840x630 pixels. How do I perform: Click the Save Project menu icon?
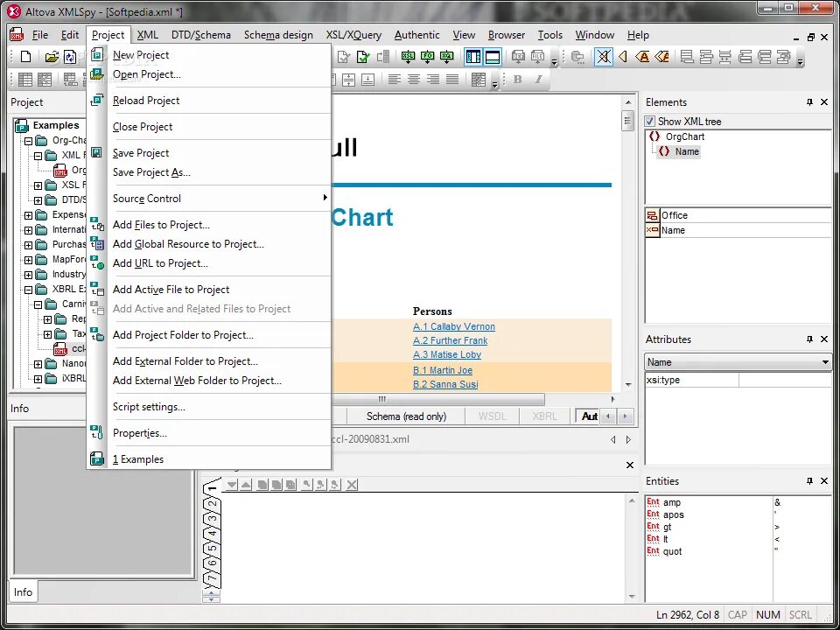pos(97,152)
